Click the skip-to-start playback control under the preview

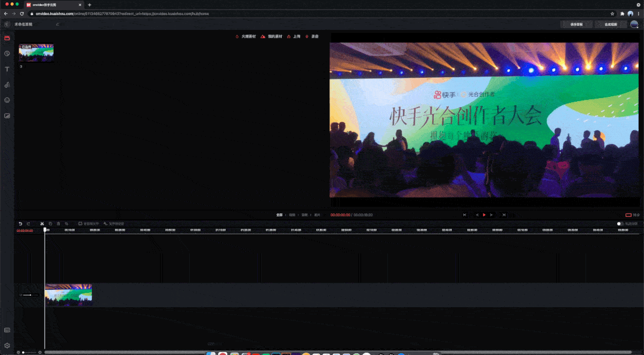tap(464, 215)
